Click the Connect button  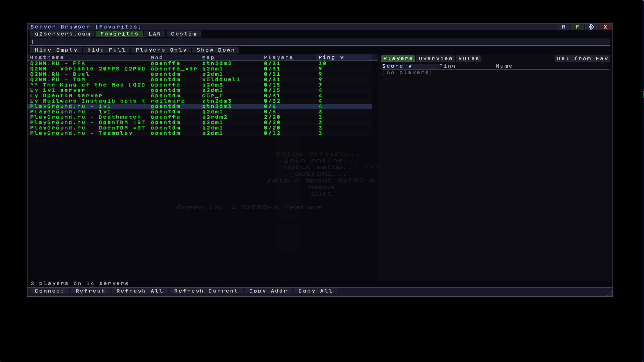point(49,291)
